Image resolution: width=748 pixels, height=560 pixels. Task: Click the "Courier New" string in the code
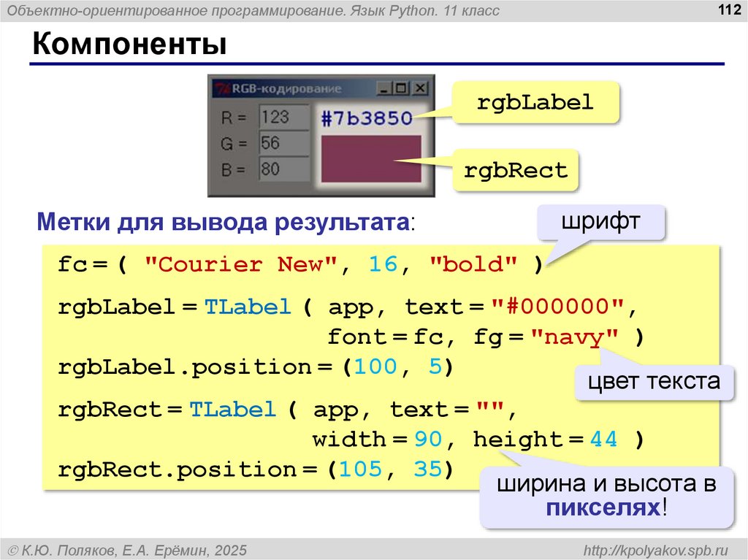point(240,264)
